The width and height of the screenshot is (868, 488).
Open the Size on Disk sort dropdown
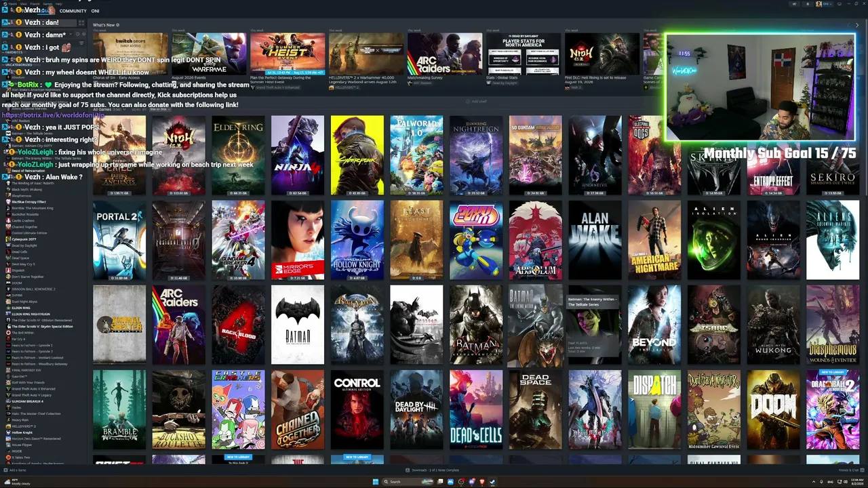(159, 108)
